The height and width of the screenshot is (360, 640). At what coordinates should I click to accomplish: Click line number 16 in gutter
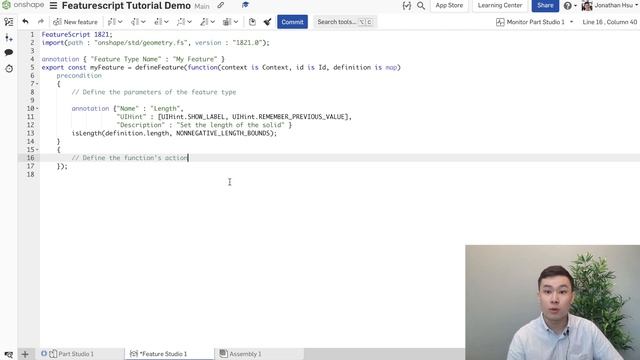(30, 158)
